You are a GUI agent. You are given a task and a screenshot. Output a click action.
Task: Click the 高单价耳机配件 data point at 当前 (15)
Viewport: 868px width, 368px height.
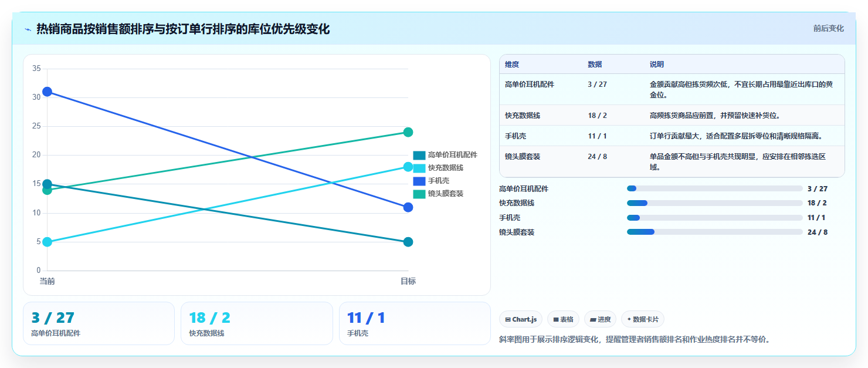(x=47, y=184)
